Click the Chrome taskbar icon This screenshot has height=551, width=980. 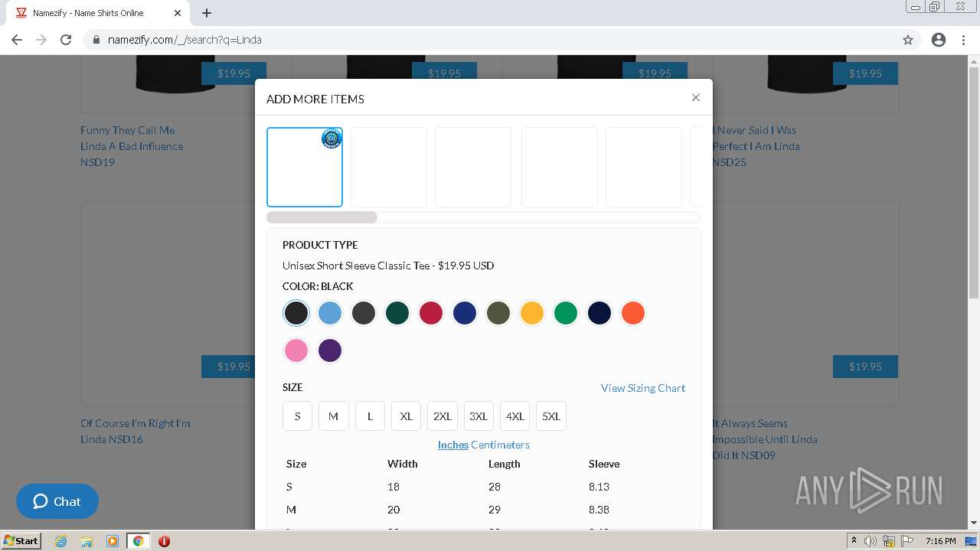(138, 541)
